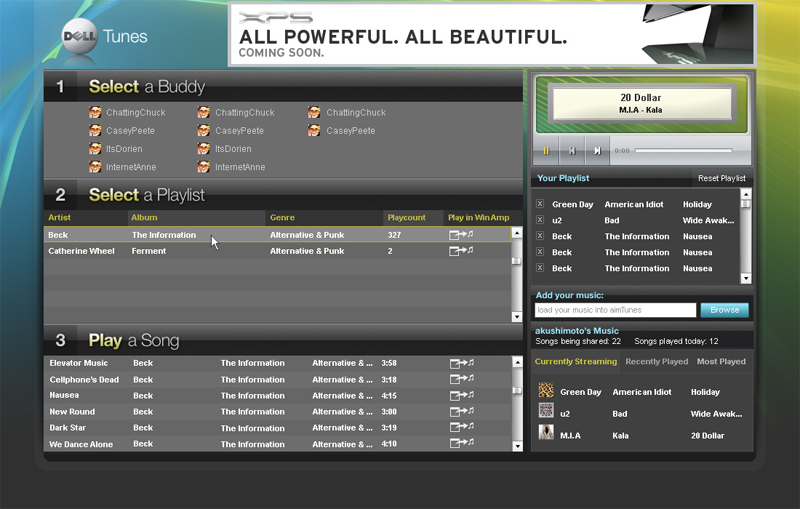
Task: Remove Green Day from Your Playlist
Action: [x=540, y=203]
